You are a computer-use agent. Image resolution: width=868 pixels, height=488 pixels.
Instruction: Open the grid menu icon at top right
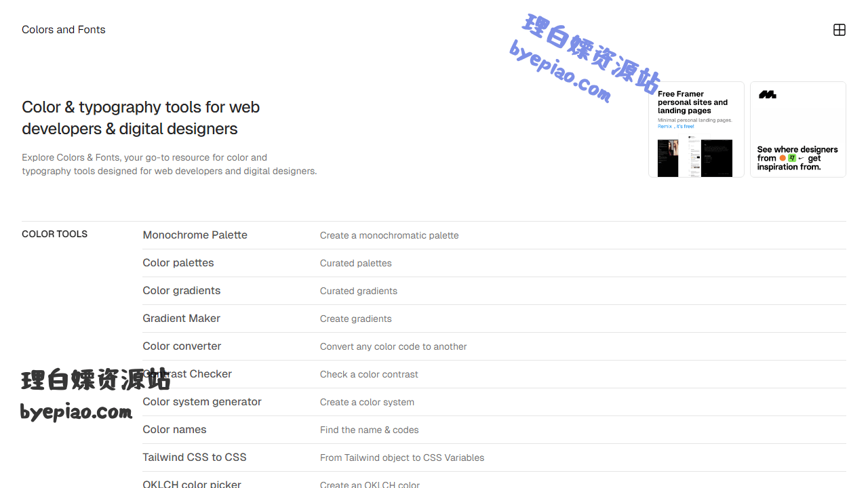coord(840,30)
